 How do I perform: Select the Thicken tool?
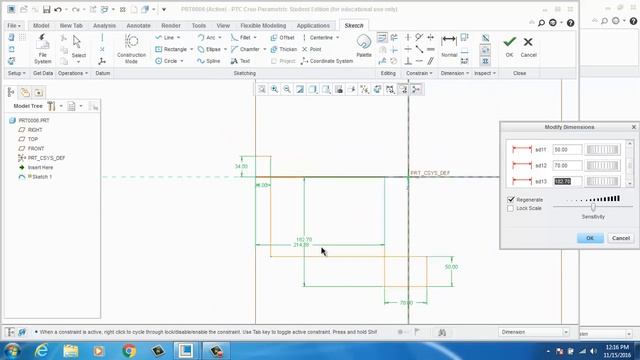pyautogui.click(x=283, y=49)
